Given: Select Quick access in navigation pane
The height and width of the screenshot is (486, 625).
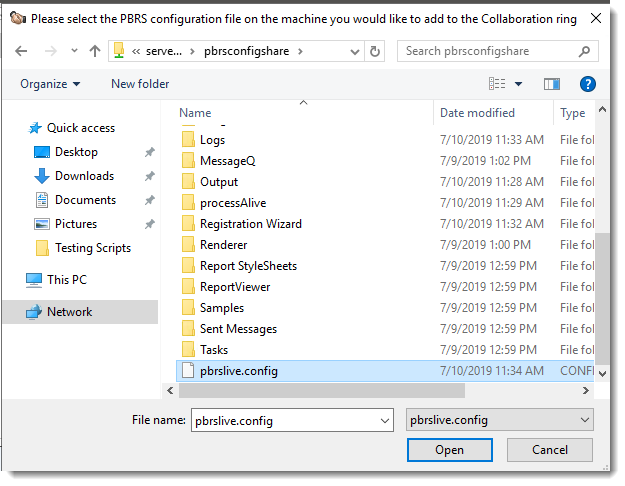Looking at the screenshot, I should (81, 128).
